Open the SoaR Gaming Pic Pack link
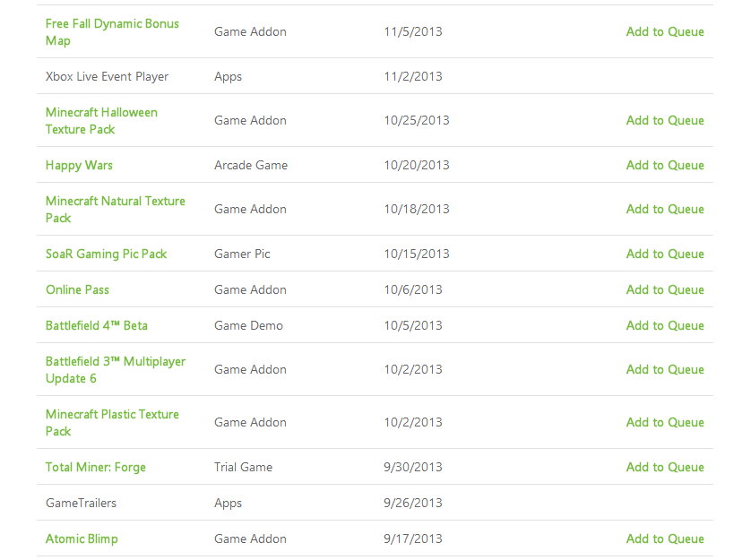Image resolution: width=751 pixels, height=560 pixels. 106,254
